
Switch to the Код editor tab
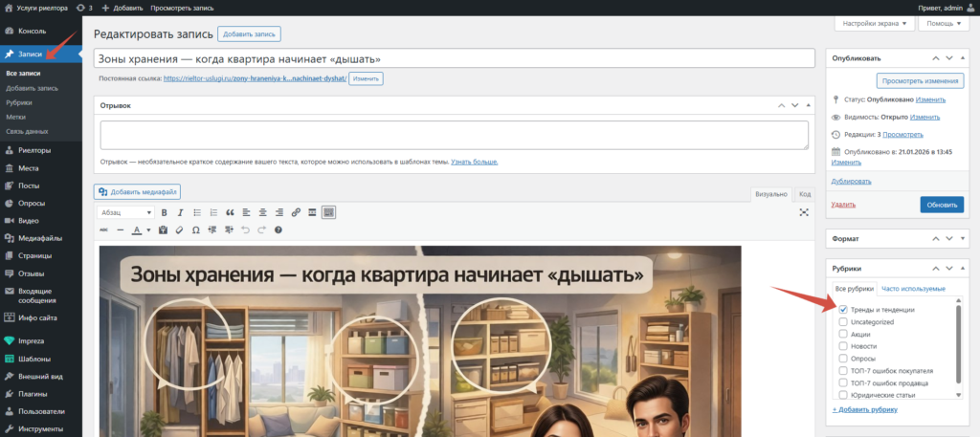[x=805, y=194]
